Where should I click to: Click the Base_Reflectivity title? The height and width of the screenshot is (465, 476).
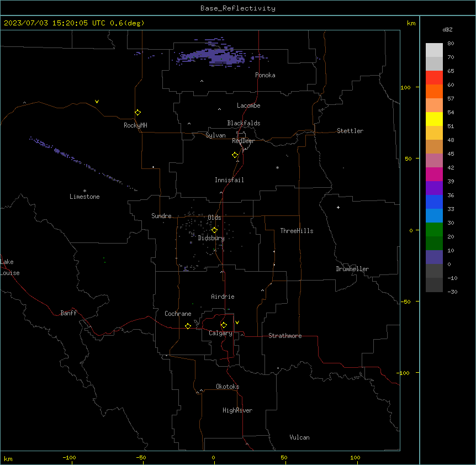coord(238,8)
